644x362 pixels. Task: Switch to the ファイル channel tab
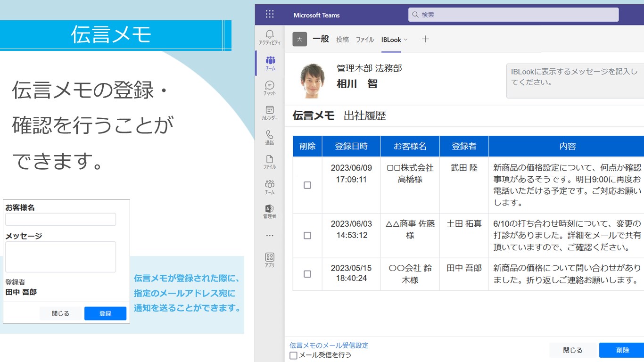click(365, 40)
